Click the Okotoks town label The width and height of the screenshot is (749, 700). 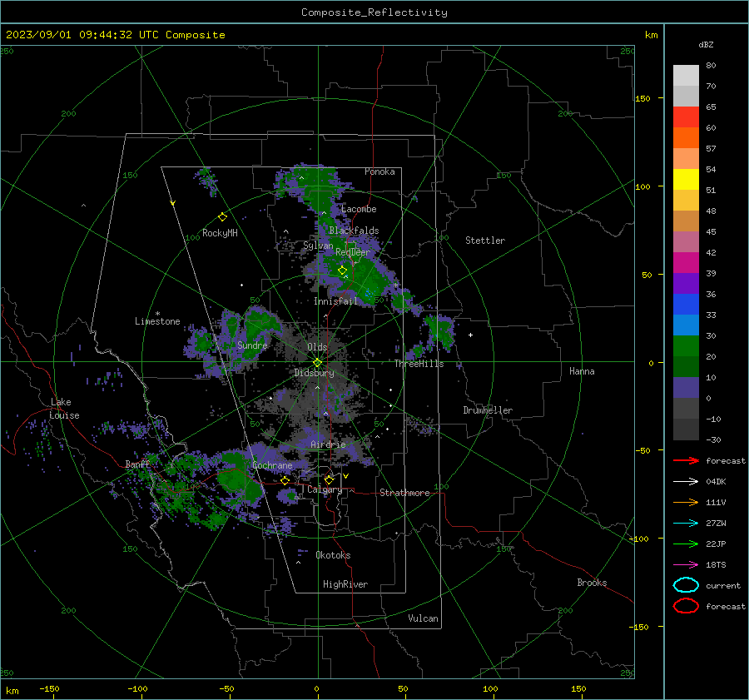click(x=333, y=555)
